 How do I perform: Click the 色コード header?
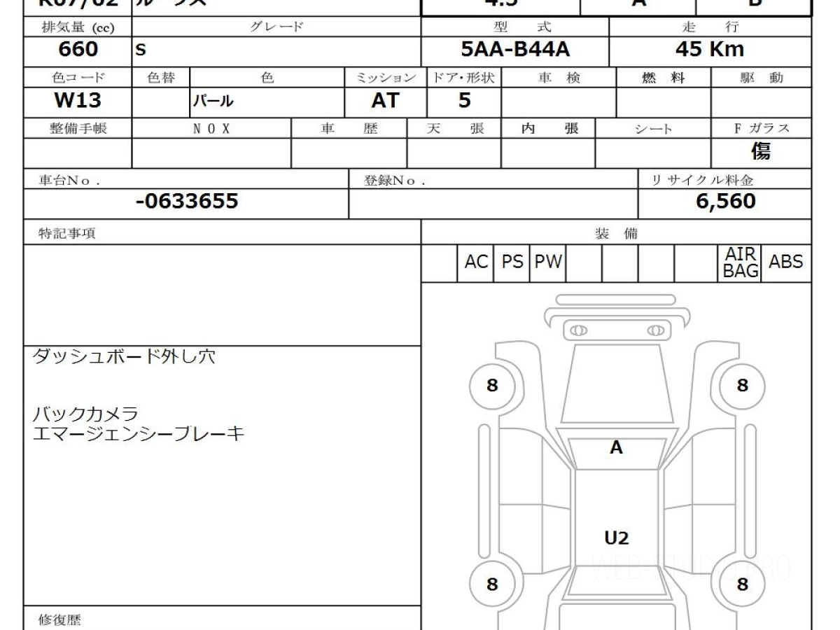(78, 78)
